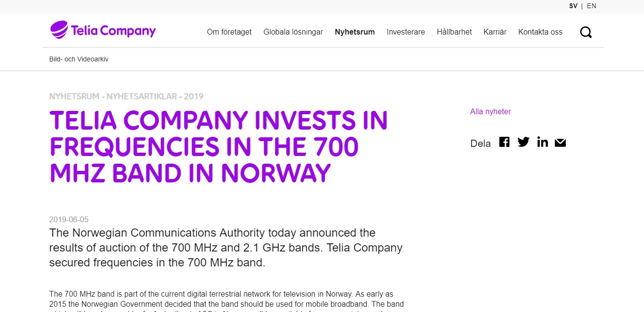Viewport: 644px width, 312px height.
Task: Share by email envelope icon
Action: pyautogui.click(x=560, y=143)
